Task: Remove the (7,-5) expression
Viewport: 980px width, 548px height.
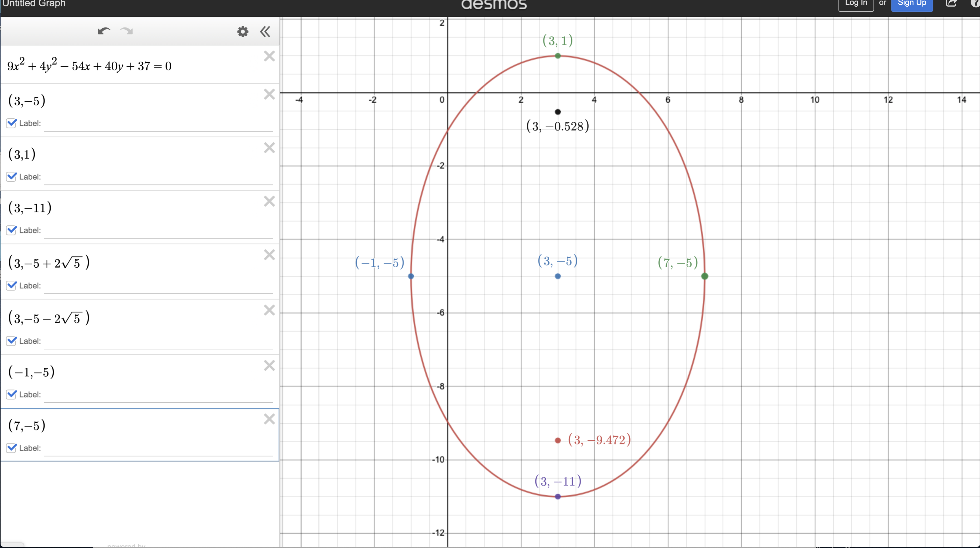Action: pos(269,419)
